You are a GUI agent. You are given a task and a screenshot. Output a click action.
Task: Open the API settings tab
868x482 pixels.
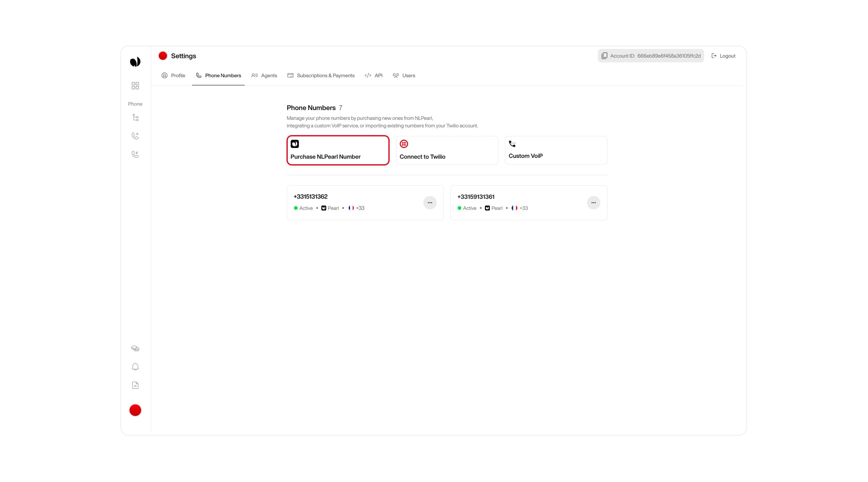[x=374, y=75]
